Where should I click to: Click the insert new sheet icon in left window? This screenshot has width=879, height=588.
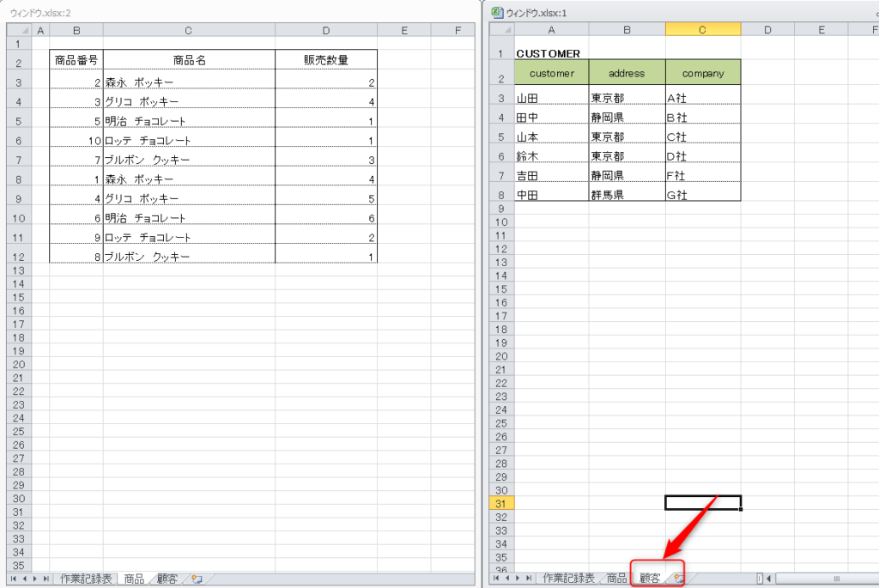[x=197, y=579]
